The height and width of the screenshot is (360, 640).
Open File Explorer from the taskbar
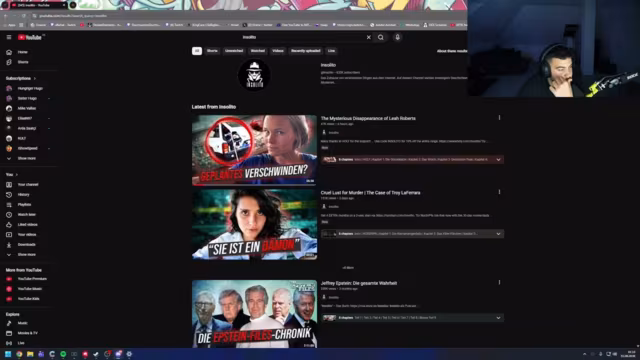tap(30, 354)
